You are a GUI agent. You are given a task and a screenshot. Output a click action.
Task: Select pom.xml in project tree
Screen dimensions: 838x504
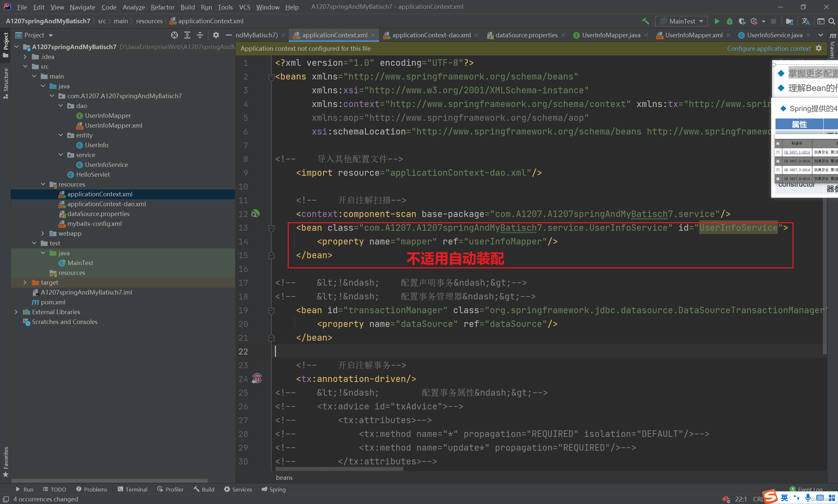click(53, 302)
